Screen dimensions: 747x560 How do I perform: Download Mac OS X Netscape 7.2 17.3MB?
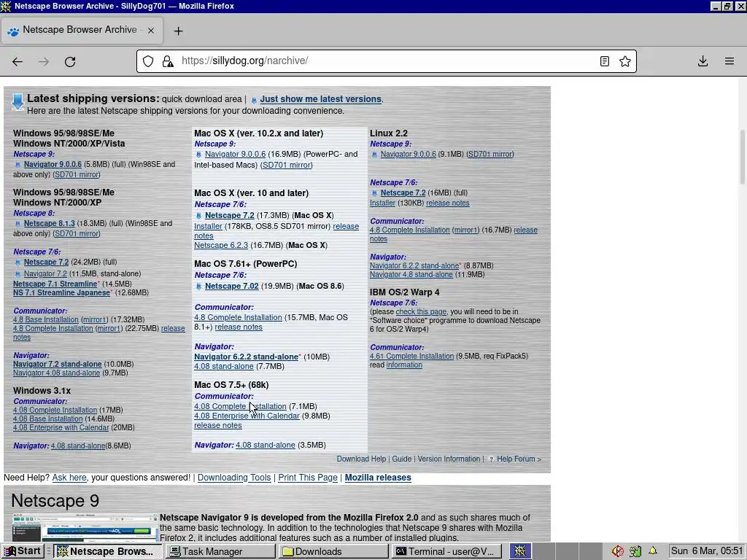pyautogui.click(x=230, y=215)
